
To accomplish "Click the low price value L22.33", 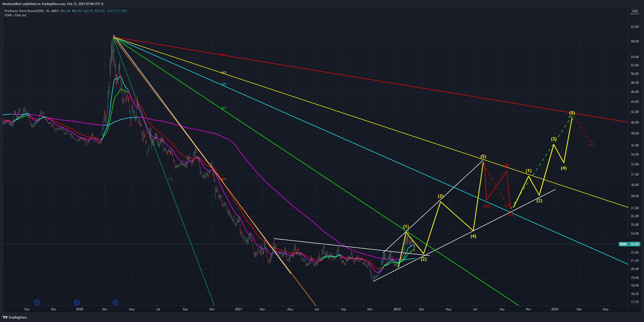I will [89, 11].
